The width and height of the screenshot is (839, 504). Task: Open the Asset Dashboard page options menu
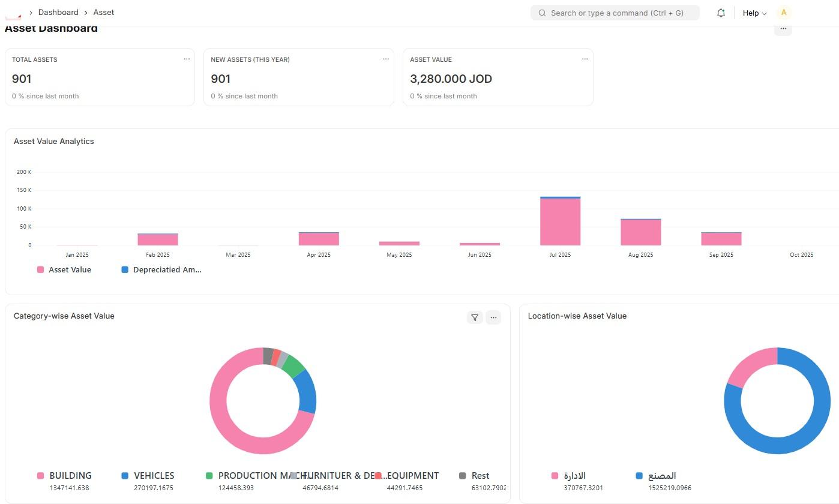pyautogui.click(x=783, y=29)
